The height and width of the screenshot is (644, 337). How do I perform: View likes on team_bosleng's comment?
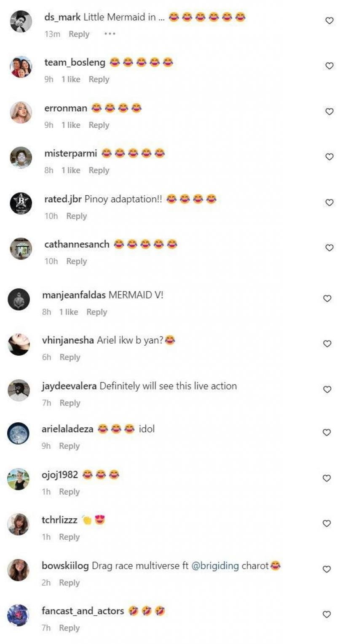click(x=71, y=80)
